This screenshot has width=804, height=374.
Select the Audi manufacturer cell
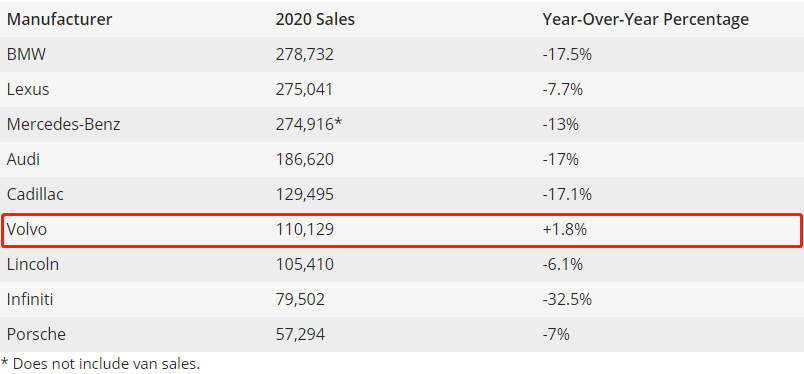(23, 159)
